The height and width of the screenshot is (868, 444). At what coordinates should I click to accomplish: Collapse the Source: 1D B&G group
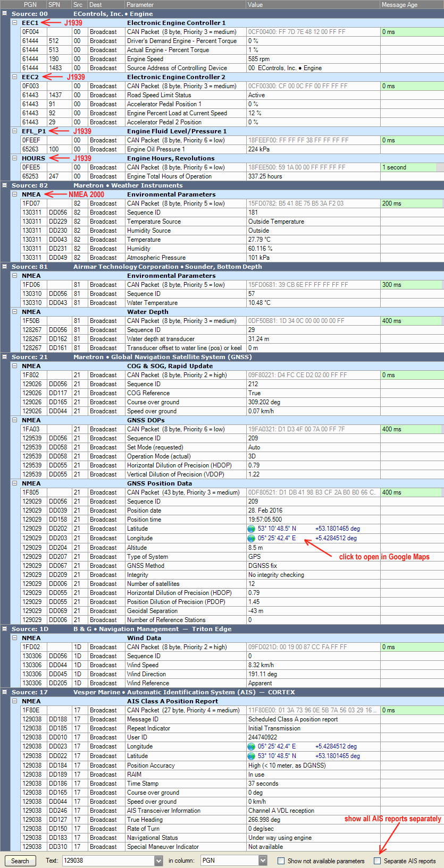(x=5, y=629)
